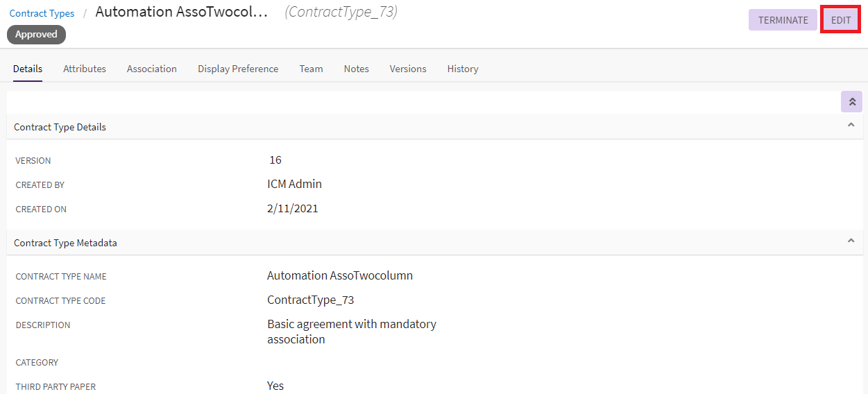Collapse all sections with the double-chevron icon
868x394 pixels.
pos(851,102)
